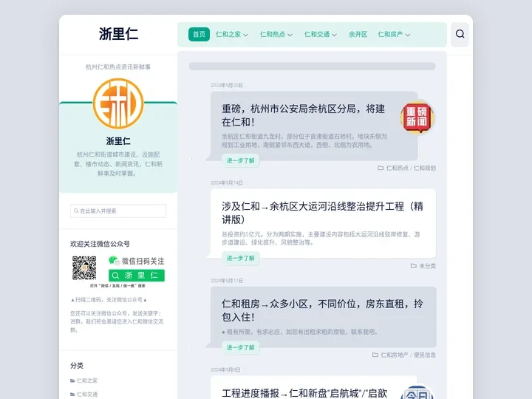The height and width of the screenshot is (399, 532).
Task: Open article 仁和租房→众多小区
Action: 322,310
